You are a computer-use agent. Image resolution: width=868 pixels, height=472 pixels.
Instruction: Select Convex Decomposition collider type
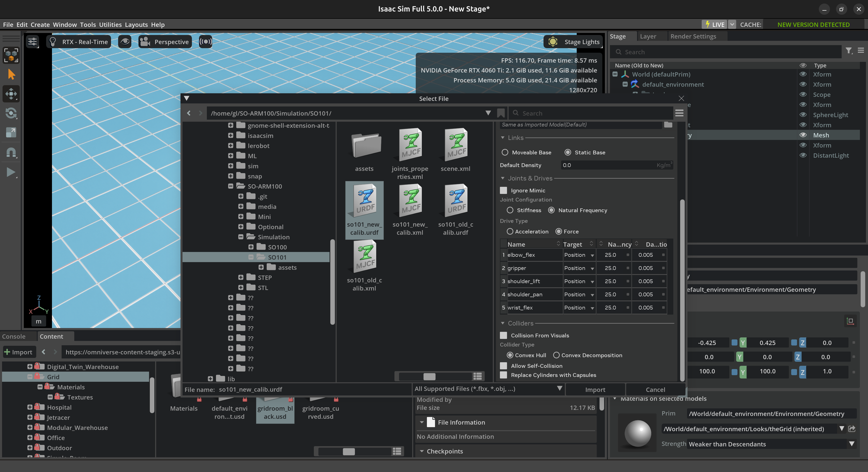[556, 355]
